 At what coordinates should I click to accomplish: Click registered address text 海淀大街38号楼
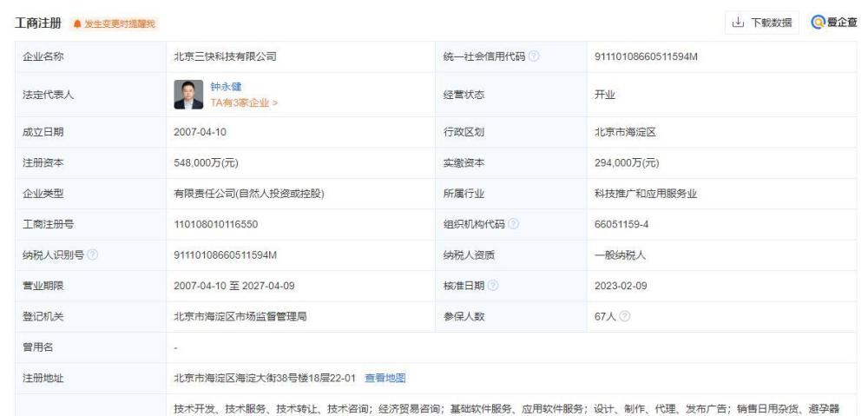click(275, 379)
